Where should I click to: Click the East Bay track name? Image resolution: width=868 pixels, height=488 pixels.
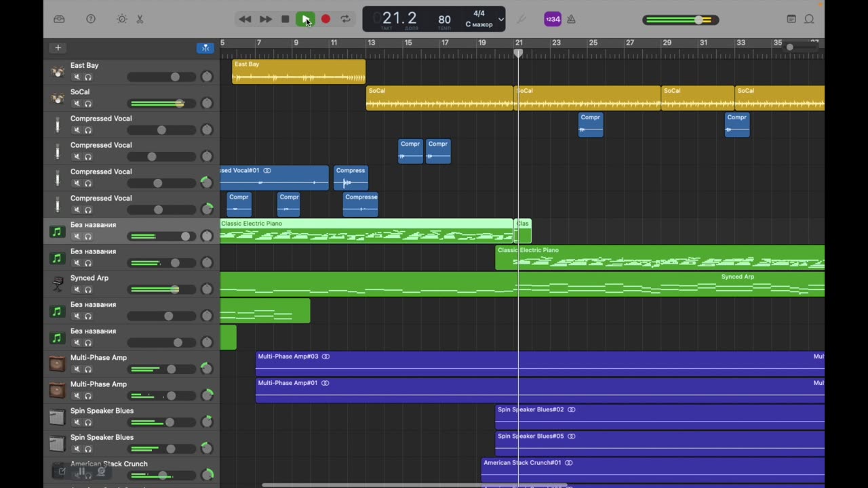click(x=84, y=65)
